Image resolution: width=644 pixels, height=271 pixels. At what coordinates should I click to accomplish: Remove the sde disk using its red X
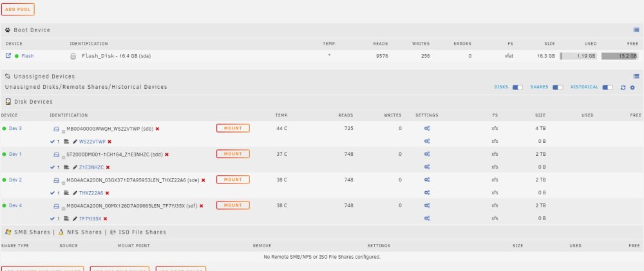pos(204,180)
